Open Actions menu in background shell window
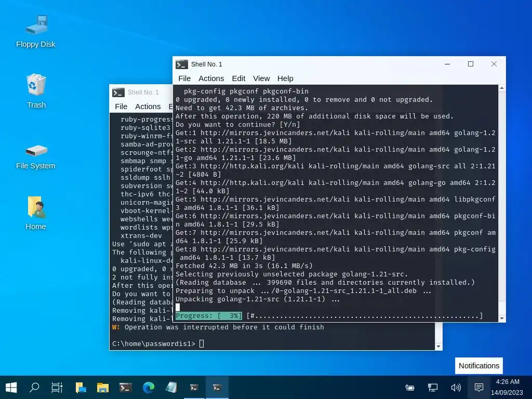The height and width of the screenshot is (399, 532). click(148, 107)
